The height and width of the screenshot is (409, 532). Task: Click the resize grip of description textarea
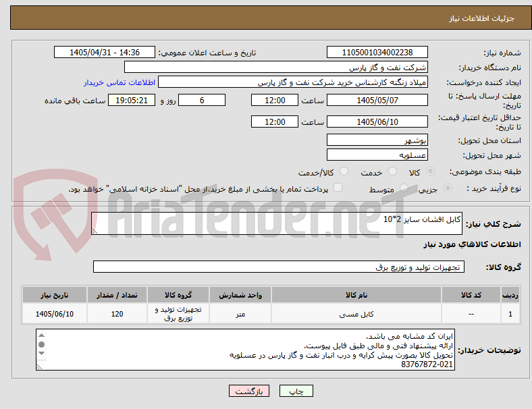tap(95, 231)
